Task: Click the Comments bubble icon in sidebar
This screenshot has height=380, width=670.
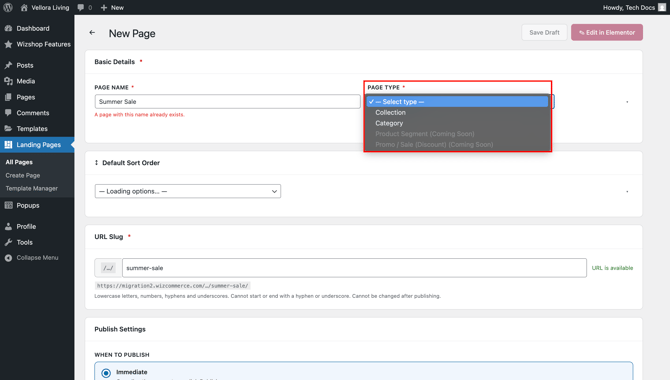Action: point(8,113)
